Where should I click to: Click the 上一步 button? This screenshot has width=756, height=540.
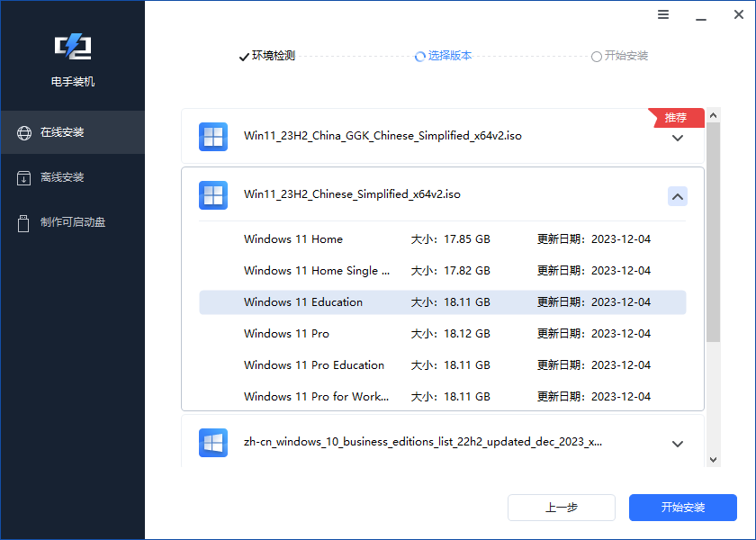(x=562, y=507)
